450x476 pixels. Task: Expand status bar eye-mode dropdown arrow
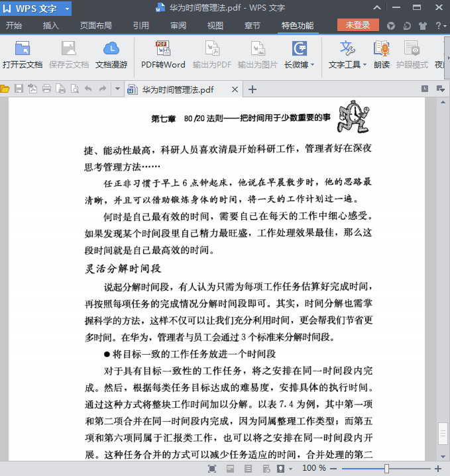[290, 469]
